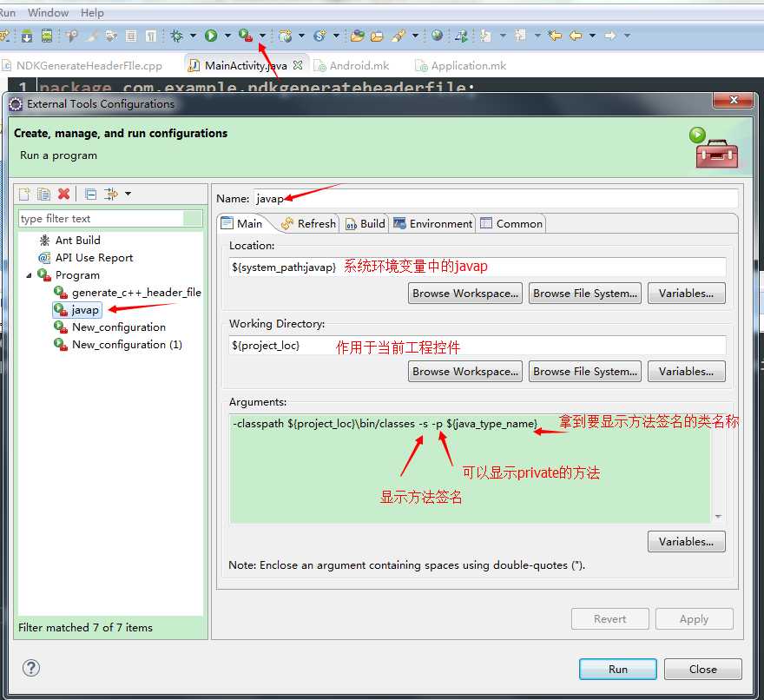The height and width of the screenshot is (700, 764).
Task: Duplicate the selected launch configuration
Action: 44,194
